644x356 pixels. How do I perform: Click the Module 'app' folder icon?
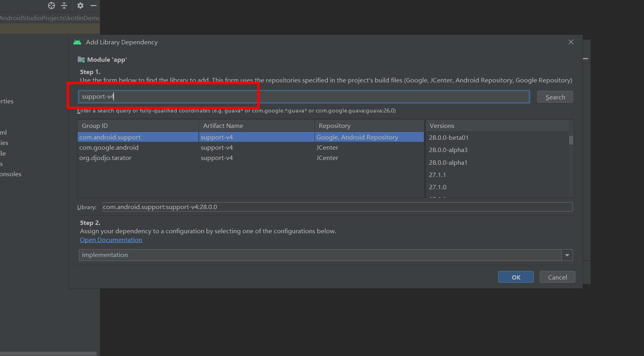(81, 59)
